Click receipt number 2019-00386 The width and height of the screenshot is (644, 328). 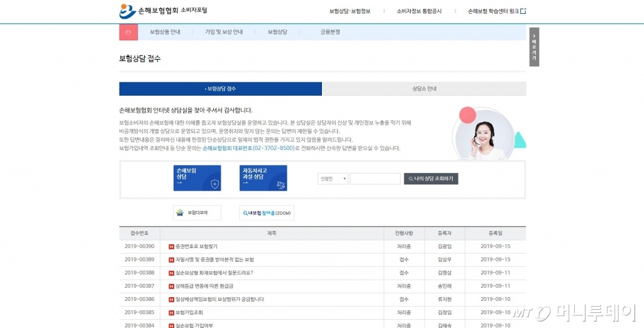[x=140, y=299]
